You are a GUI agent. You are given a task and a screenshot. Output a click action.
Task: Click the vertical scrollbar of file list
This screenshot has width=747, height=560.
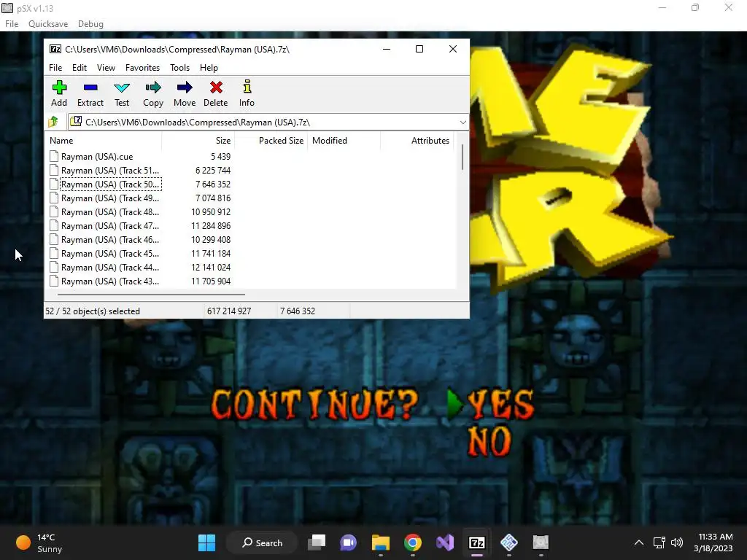click(x=462, y=157)
